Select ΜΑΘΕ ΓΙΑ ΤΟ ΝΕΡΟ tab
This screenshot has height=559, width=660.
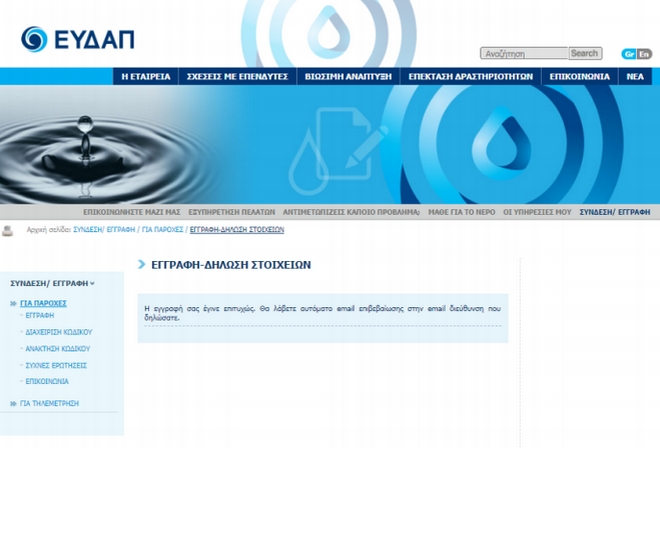(461, 212)
